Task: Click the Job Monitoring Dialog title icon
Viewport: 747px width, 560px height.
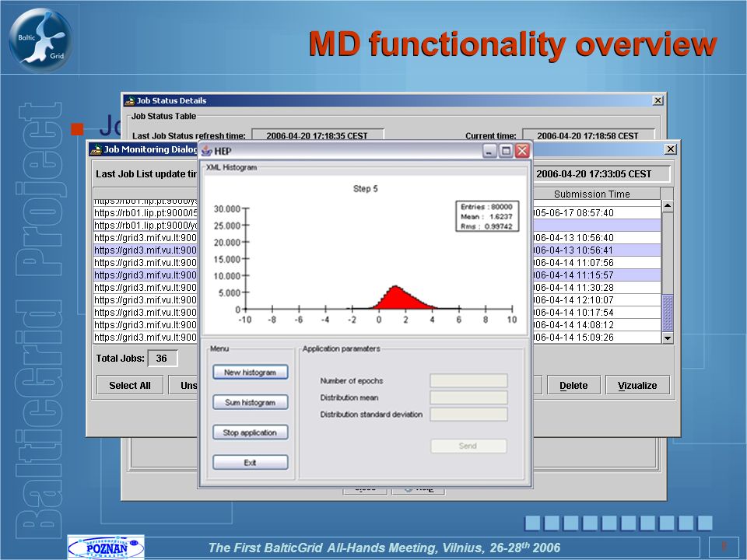Action: (x=96, y=149)
